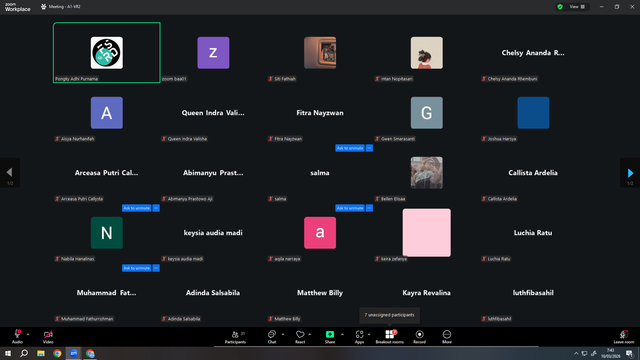Click Luchia Ratu name tile
Image resolution: width=640 pixels, height=360 pixels.
coord(533,233)
